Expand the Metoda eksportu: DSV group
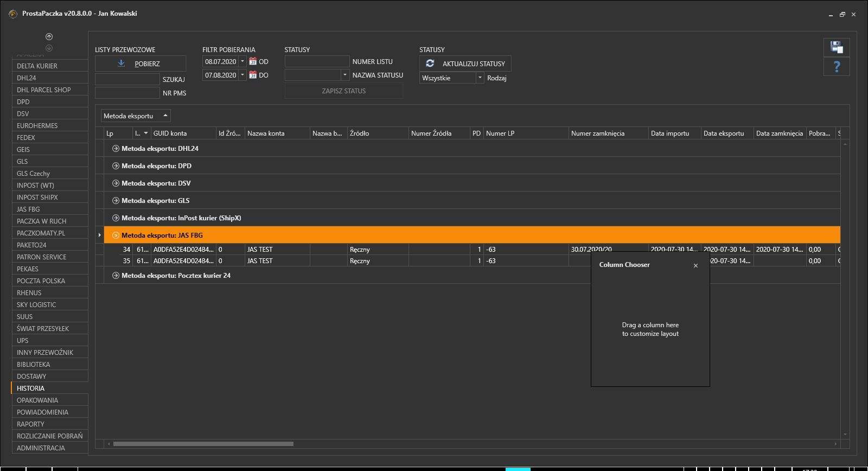The image size is (868, 471). [x=116, y=183]
